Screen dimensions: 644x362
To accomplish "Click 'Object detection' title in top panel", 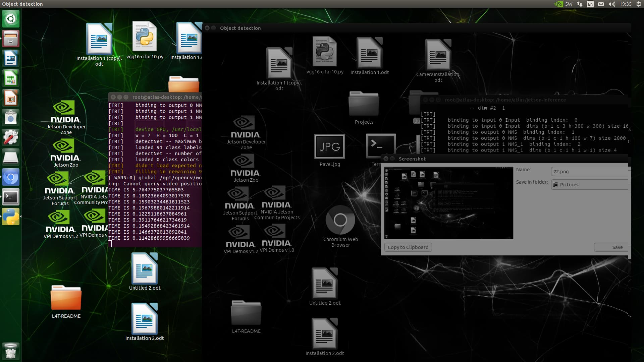I will (22, 4).
